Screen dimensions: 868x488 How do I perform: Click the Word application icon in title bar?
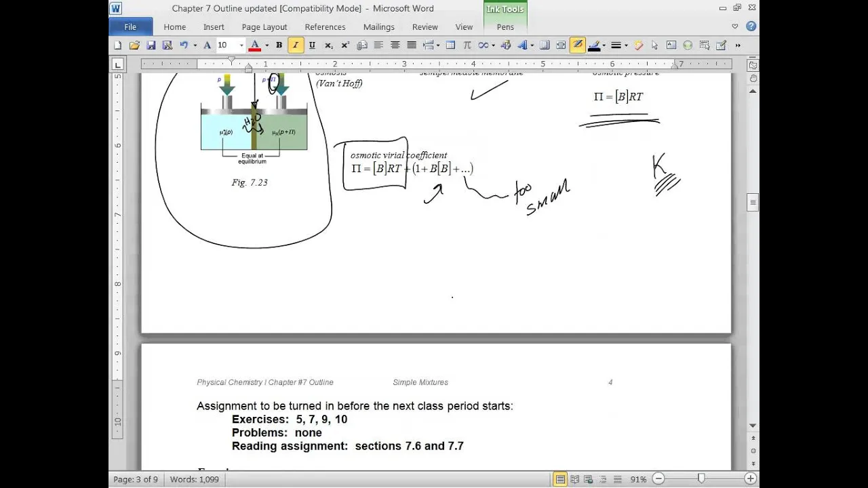[115, 8]
